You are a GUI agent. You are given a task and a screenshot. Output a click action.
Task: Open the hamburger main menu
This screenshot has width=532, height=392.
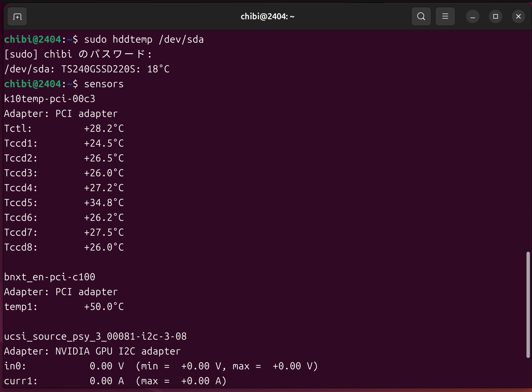[x=445, y=17]
